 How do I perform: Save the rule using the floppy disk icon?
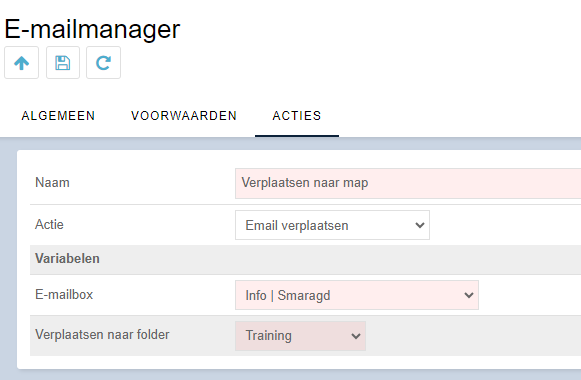coord(63,63)
